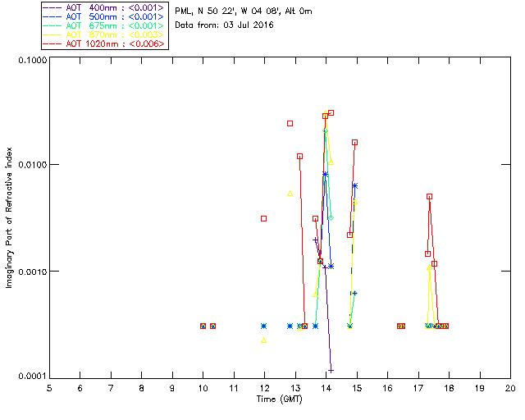Click the 0.1000 y-axis label
The width and height of the screenshot is (525, 420).
32,60
